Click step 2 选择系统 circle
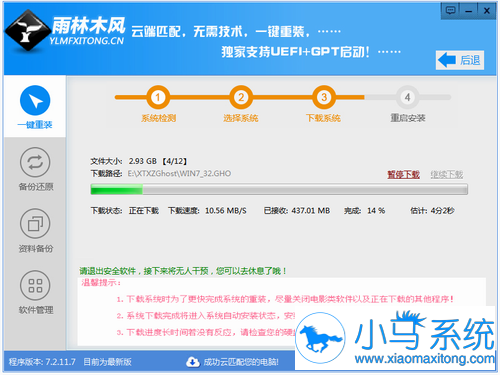 [x=241, y=97]
